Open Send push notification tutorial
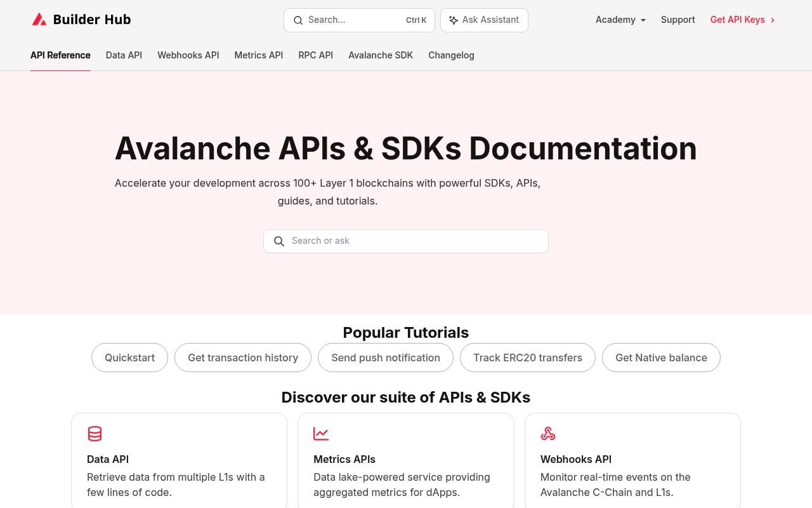812x508 pixels. pyautogui.click(x=386, y=358)
